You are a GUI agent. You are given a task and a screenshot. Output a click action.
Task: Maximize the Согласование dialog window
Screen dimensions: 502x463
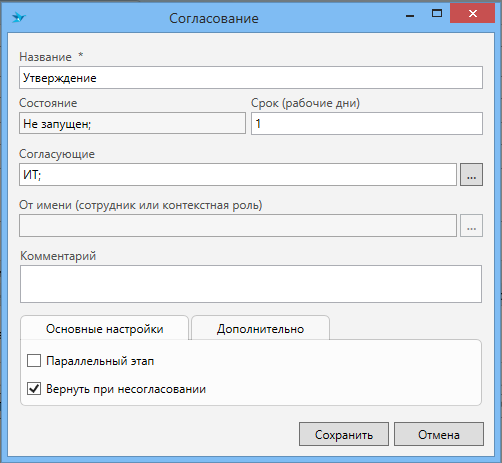coord(437,13)
